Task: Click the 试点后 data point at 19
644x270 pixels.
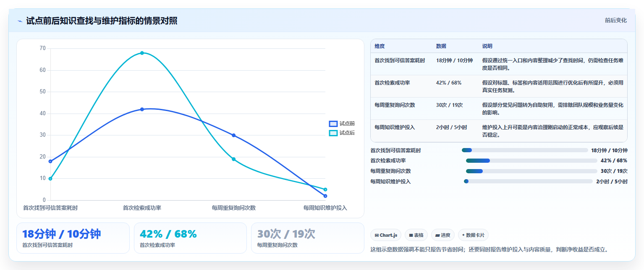Action: click(x=234, y=159)
